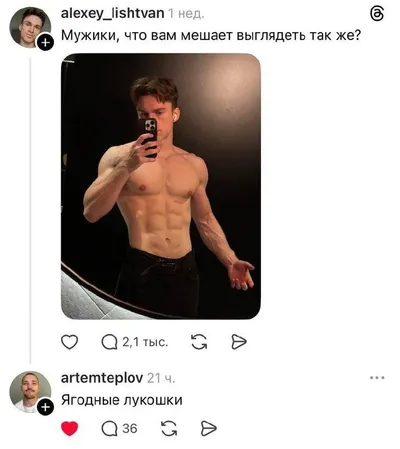The height and width of the screenshot is (449, 400).
Task: Open three-dot menu on artemteplov comment
Action: [377, 378]
